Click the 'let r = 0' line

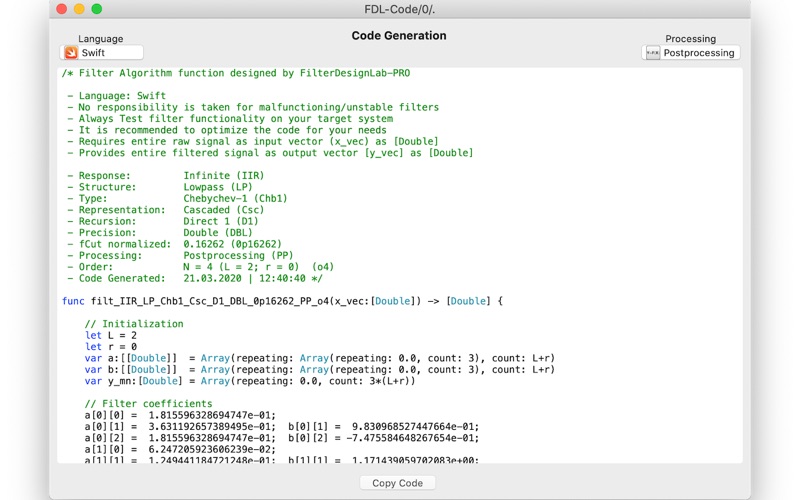111,346
